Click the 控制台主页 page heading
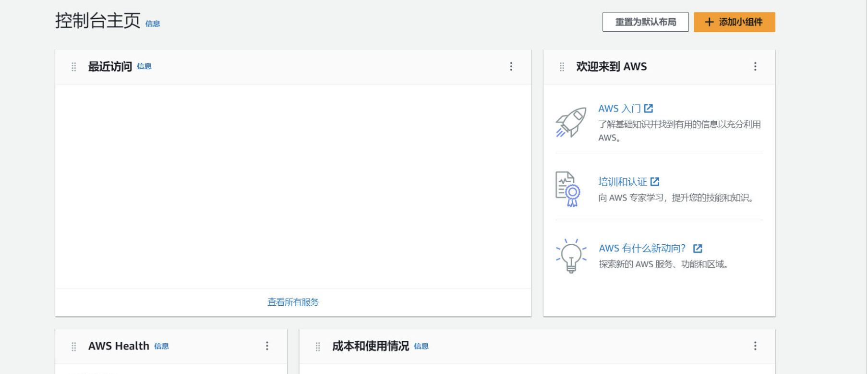Screen dimensions: 868x374 97,21
